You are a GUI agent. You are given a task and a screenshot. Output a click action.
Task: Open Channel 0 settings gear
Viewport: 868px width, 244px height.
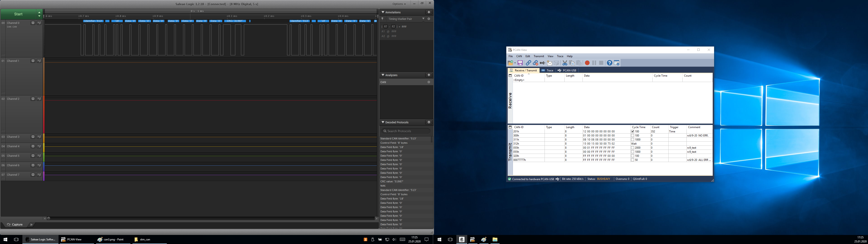(x=33, y=23)
